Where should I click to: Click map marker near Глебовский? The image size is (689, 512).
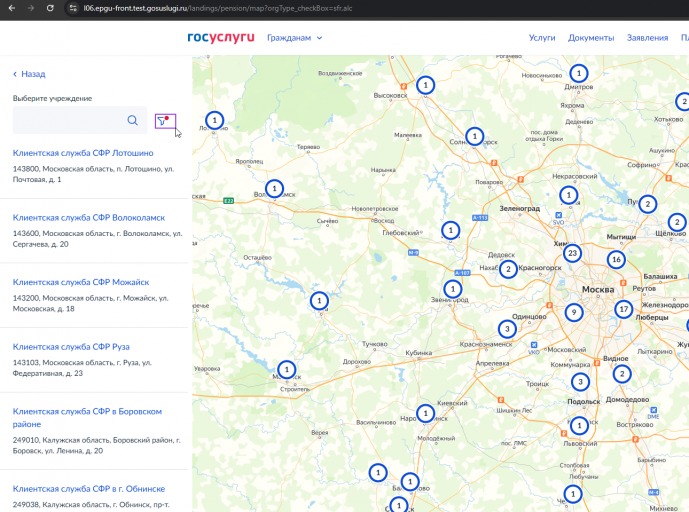[450, 230]
